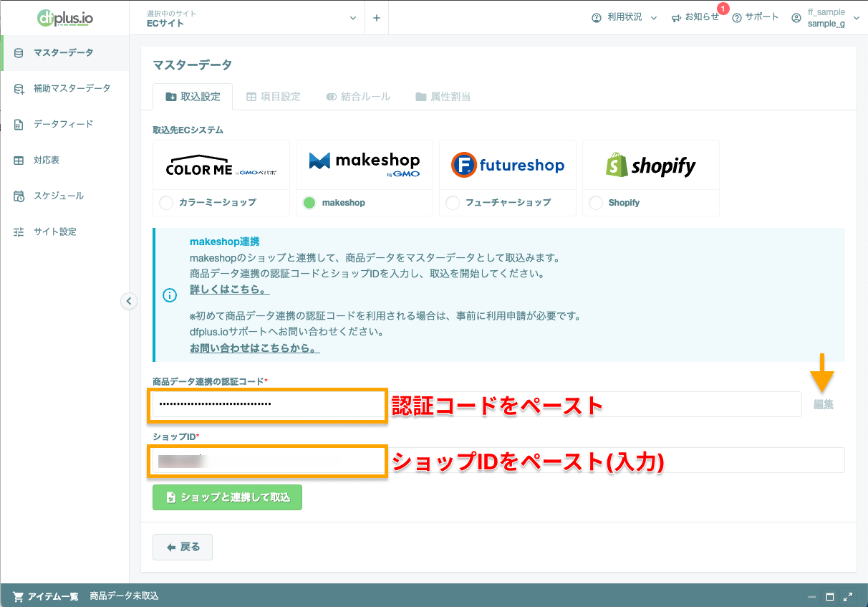Image resolution: width=868 pixels, height=607 pixels.
Task: Switch to the 属性割当 tab
Action: [443, 97]
